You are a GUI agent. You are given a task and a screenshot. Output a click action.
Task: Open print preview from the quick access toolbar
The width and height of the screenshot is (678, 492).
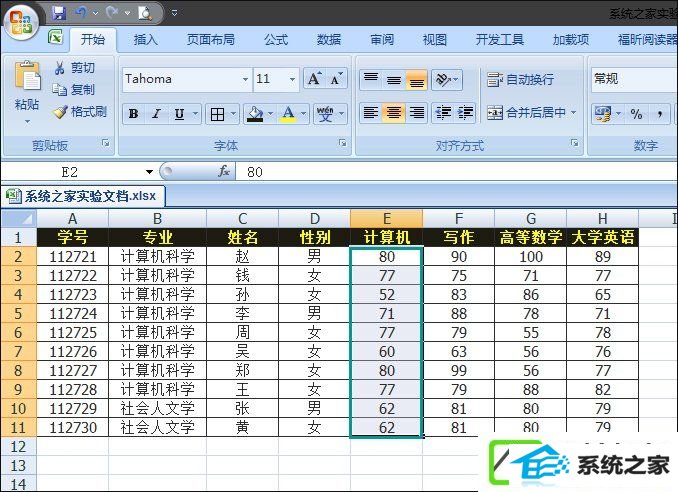point(145,13)
